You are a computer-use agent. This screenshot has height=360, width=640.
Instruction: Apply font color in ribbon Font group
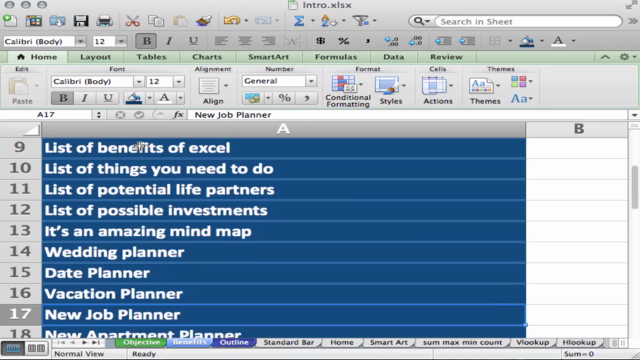(164, 98)
